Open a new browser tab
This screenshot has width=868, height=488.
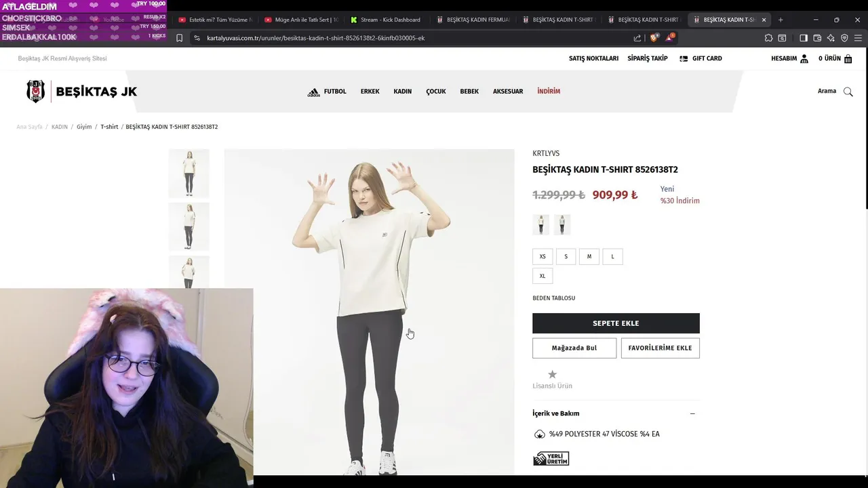tap(781, 20)
